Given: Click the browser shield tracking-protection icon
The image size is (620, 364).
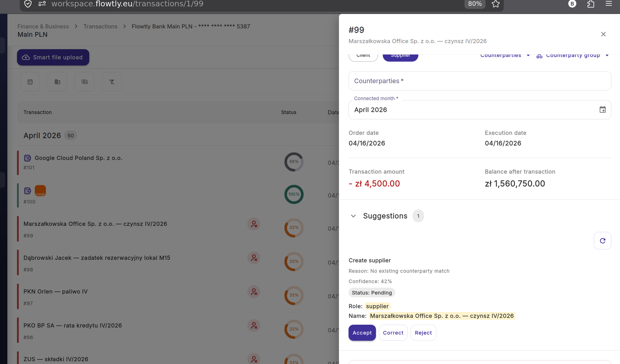Looking at the screenshot, I should [x=28, y=4].
